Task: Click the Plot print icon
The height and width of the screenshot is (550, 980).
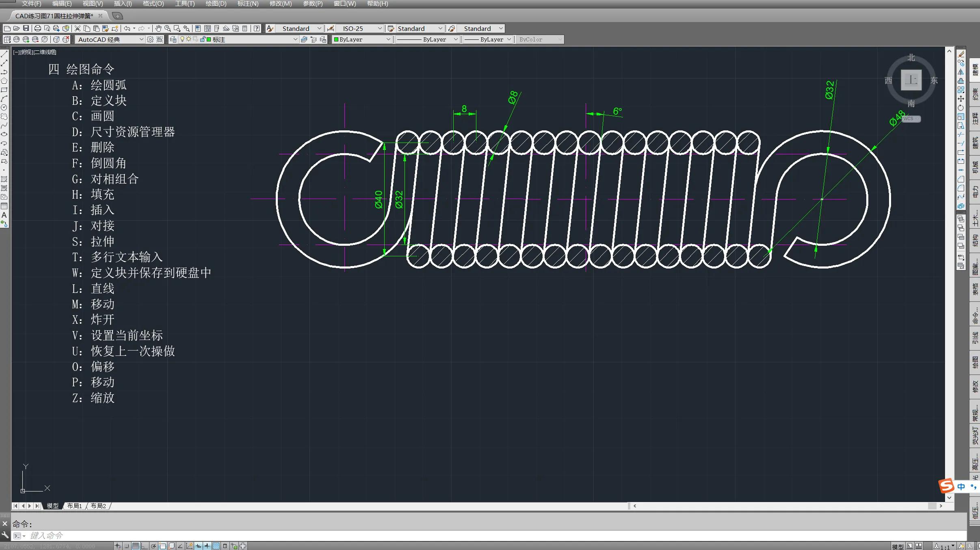Action: 38,28
